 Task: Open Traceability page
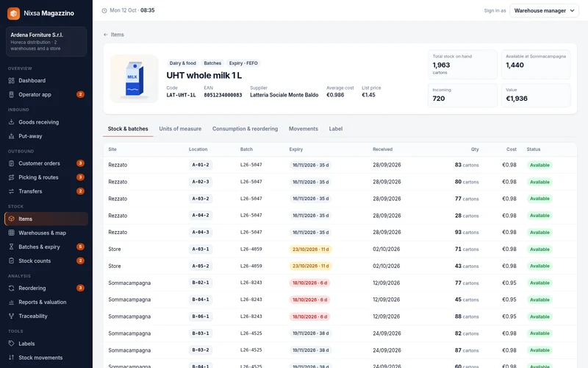click(46, 316)
